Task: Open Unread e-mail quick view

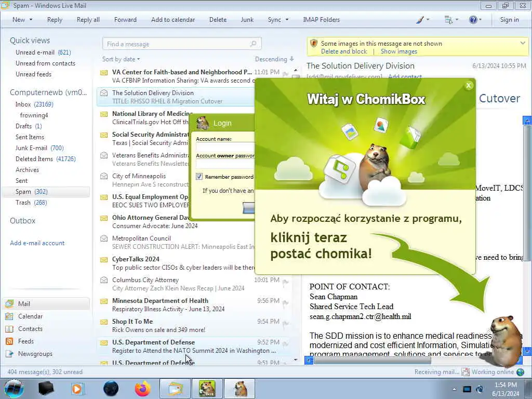Action: (x=43, y=52)
